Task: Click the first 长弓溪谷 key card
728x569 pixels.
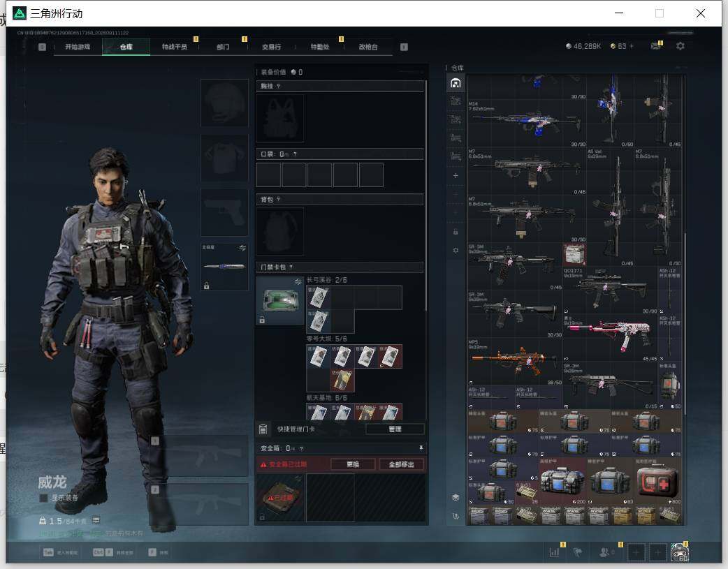Action: click(319, 297)
